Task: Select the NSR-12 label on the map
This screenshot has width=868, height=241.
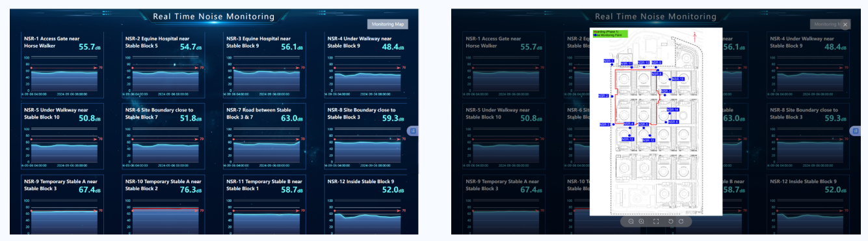Action: pyautogui.click(x=627, y=139)
